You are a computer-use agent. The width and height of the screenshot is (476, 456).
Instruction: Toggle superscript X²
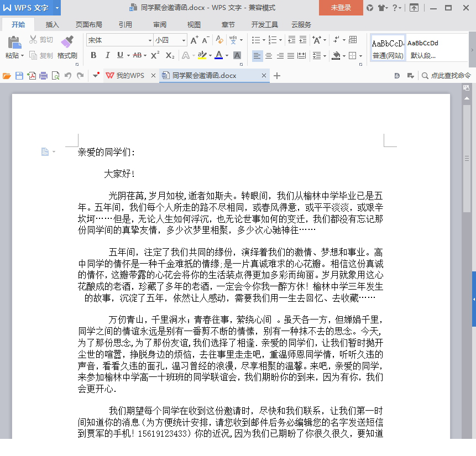pyautogui.click(x=155, y=55)
